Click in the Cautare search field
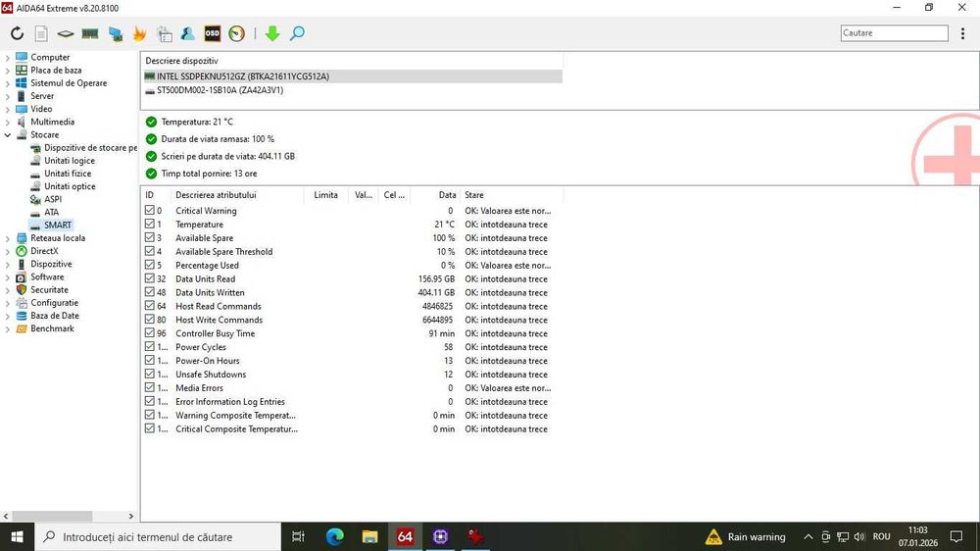980x551 pixels. point(895,33)
